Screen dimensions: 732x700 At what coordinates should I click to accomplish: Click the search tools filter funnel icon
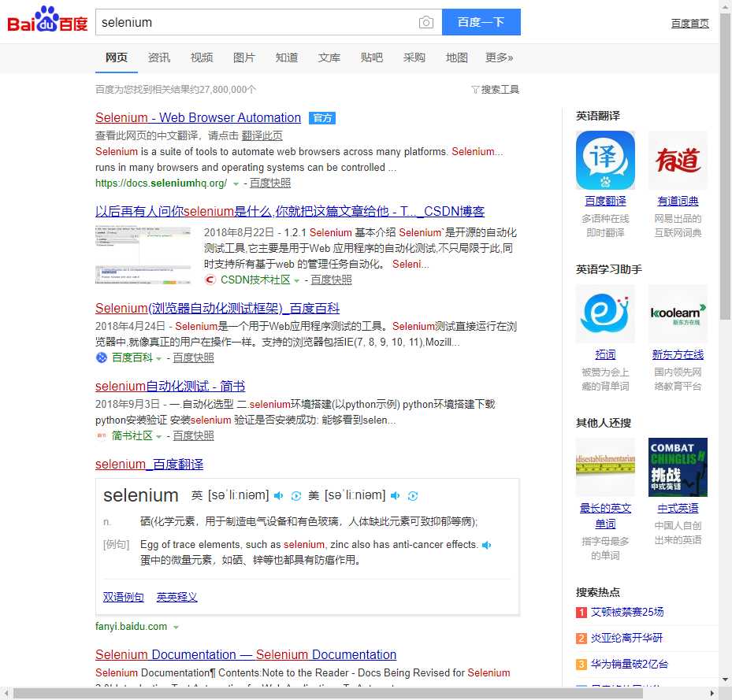[475, 89]
